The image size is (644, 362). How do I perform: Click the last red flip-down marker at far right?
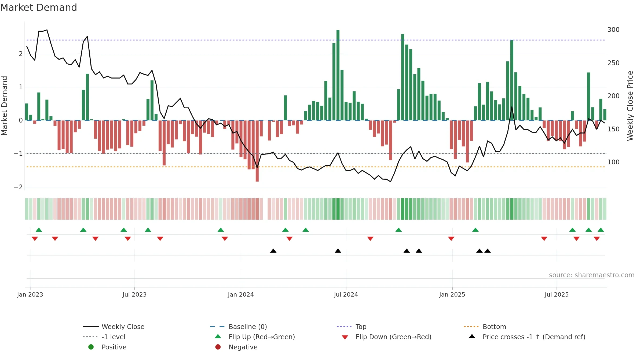coord(597,239)
